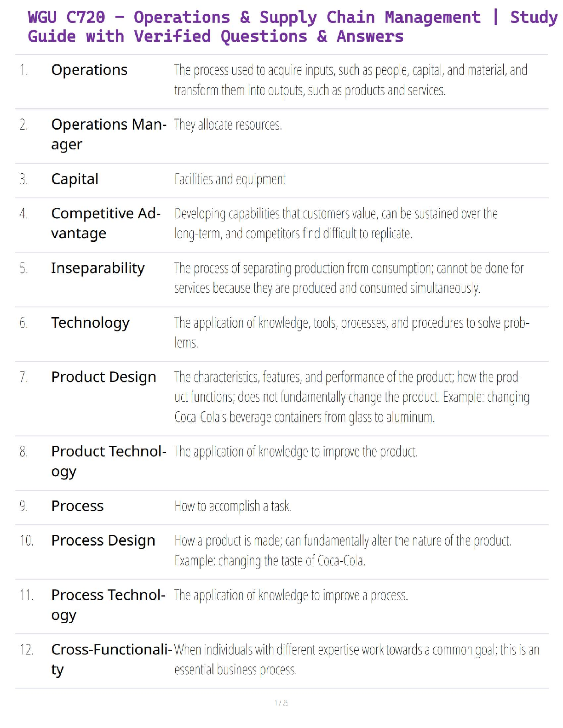
Task: Click the "Process Technology" term
Action: coord(108,604)
